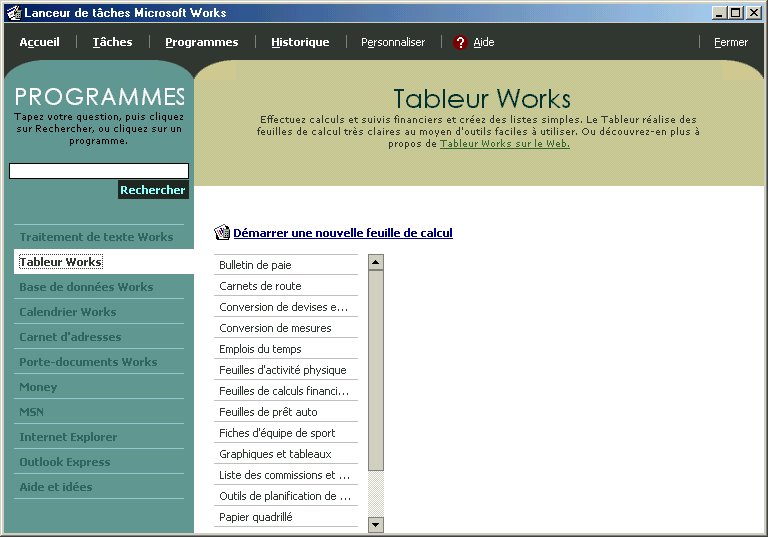This screenshot has height=537, width=768.
Task: Open the Tâches tab
Action: click(113, 42)
